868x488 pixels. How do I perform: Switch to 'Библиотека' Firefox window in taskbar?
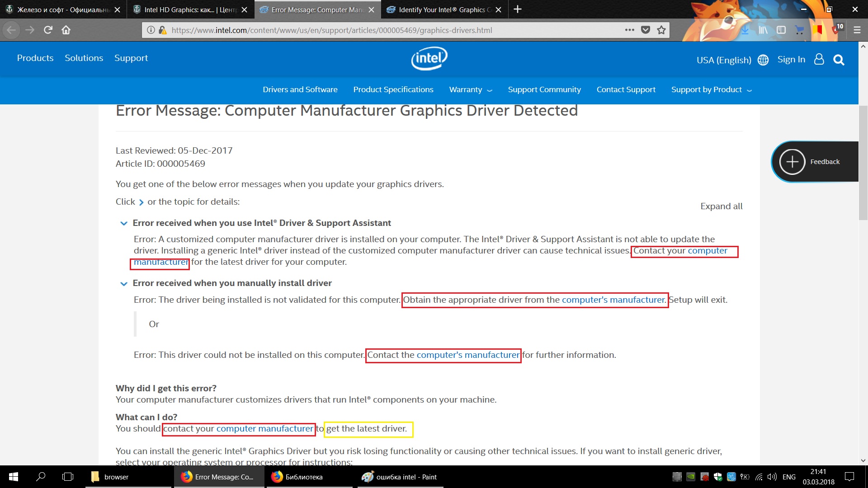pos(309,477)
